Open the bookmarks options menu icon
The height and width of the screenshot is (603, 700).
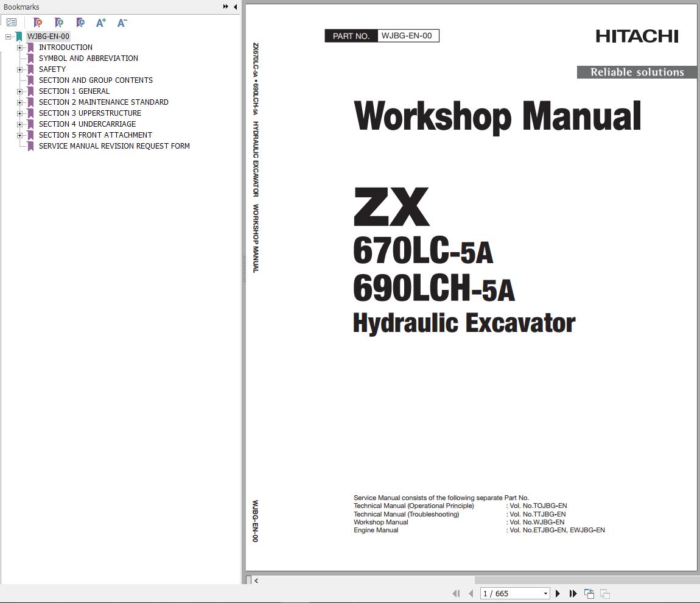pos(12,23)
